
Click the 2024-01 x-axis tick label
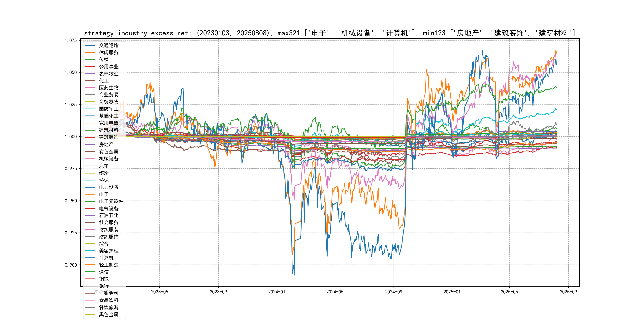(276, 292)
